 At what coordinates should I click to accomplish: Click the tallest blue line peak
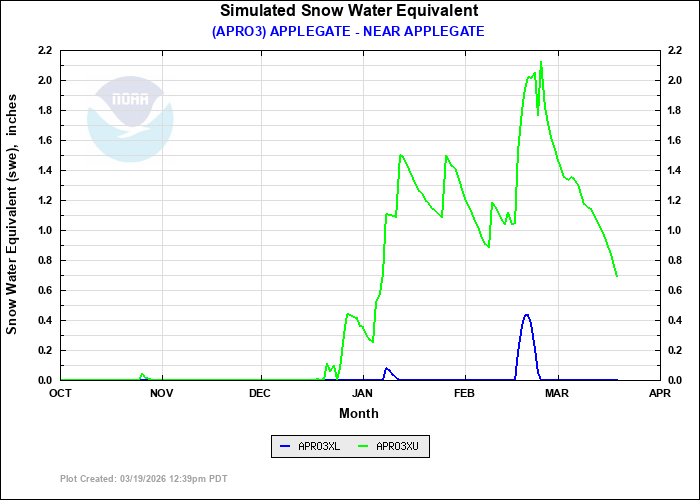[x=527, y=315]
